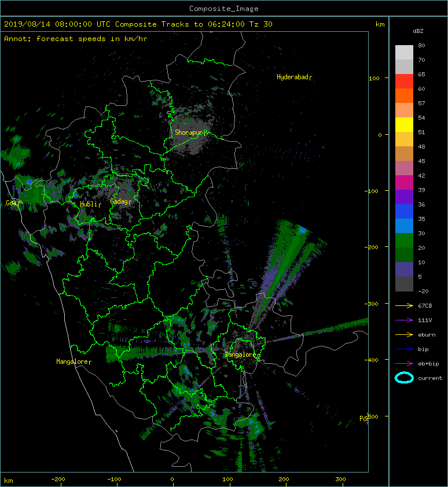This screenshot has width=448, height=487.
Task: Pick the gray 70 dBZ swatch
Action: tap(404, 67)
